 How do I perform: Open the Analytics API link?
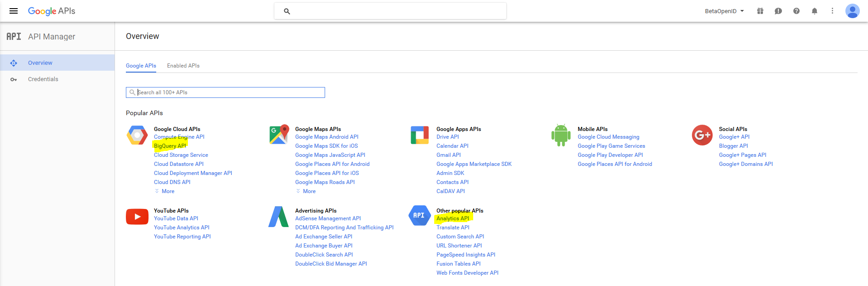point(453,218)
